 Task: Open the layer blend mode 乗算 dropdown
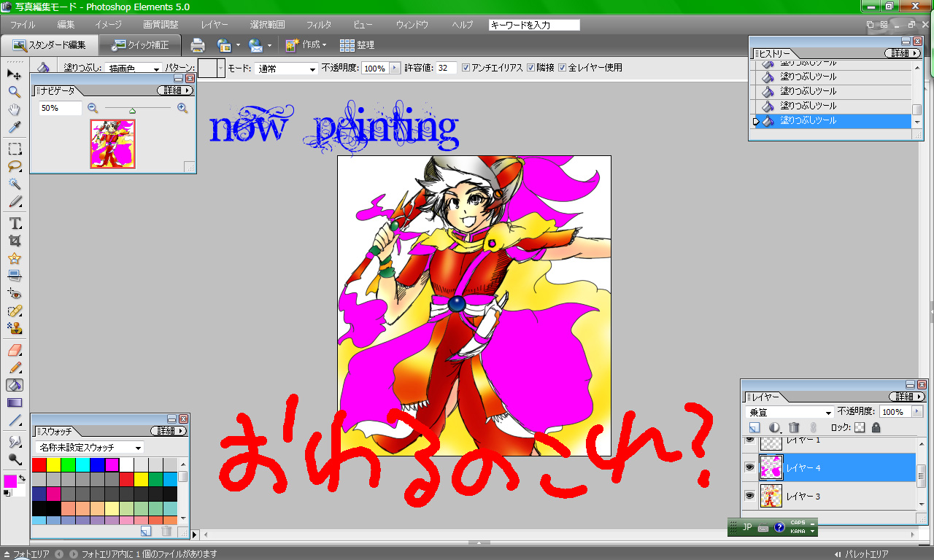pyautogui.click(x=790, y=412)
